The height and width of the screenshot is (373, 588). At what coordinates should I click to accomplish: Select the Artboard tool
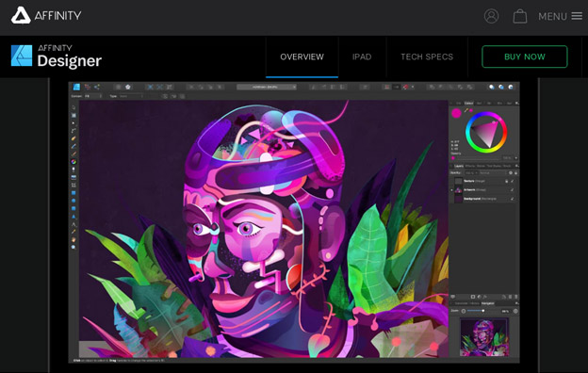(x=73, y=116)
